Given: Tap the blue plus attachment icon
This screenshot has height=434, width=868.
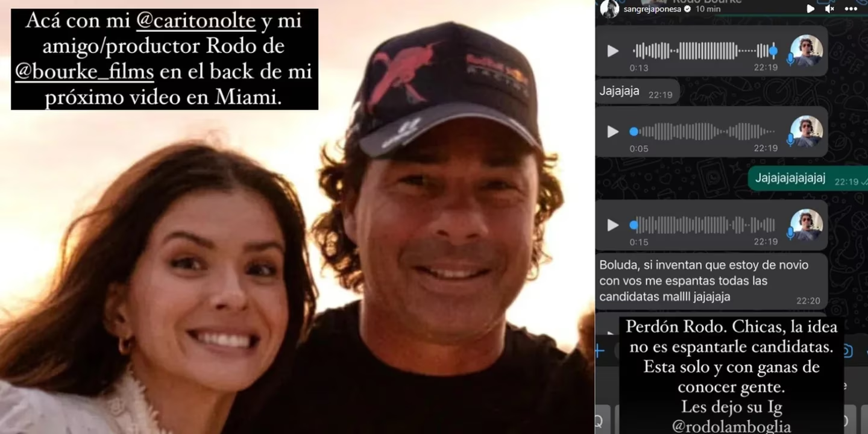Looking at the screenshot, I should pos(599,351).
